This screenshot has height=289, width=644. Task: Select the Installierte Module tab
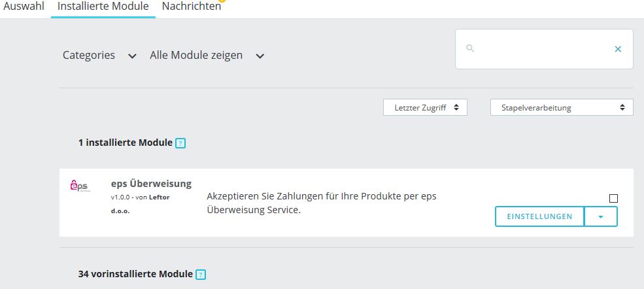103,7
